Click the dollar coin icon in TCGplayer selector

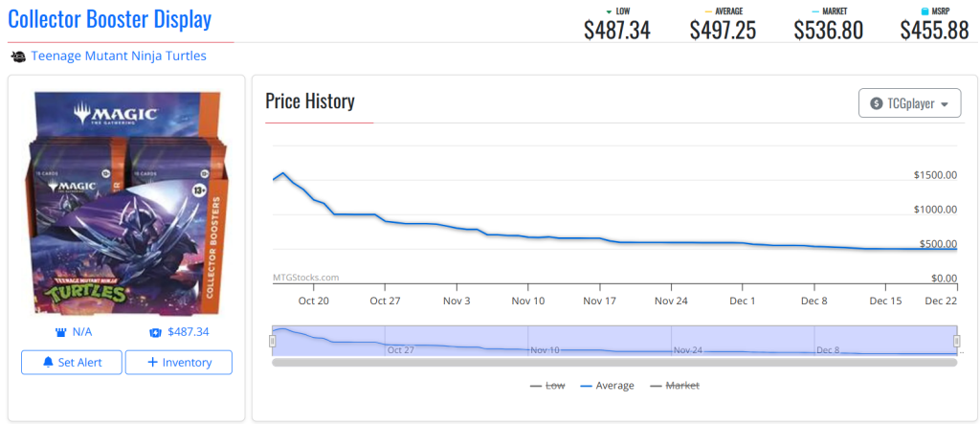[x=877, y=103]
